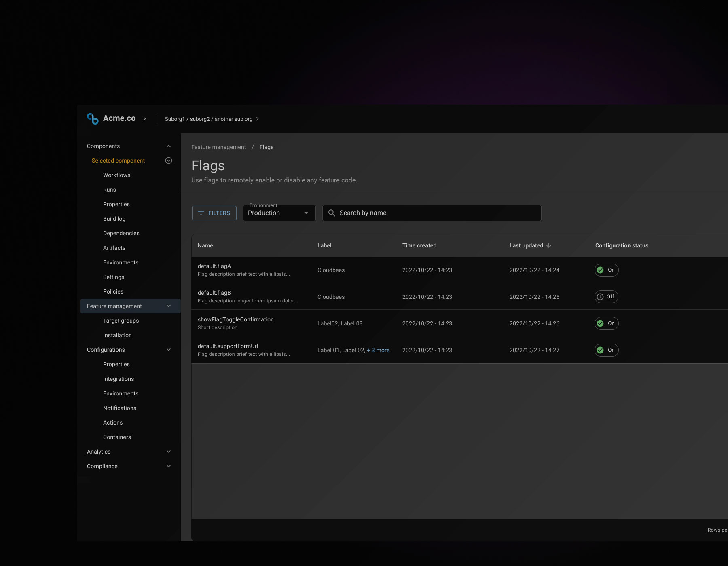This screenshot has height=566, width=728.
Task: Select Feature management in the sidebar
Action: coord(114,306)
